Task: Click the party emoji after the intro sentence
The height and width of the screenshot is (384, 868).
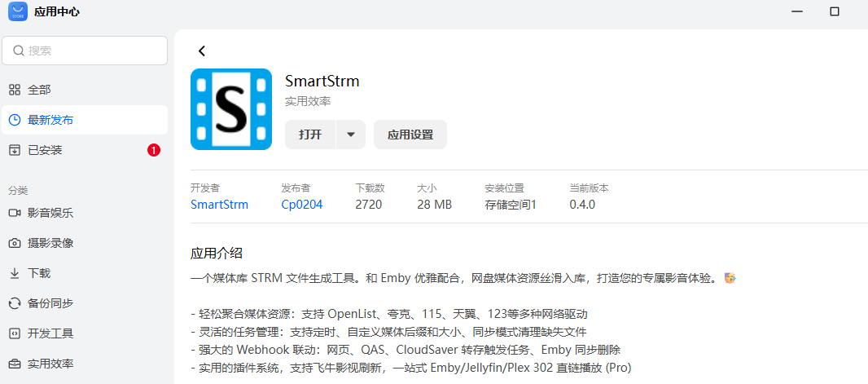Action: (x=730, y=278)
